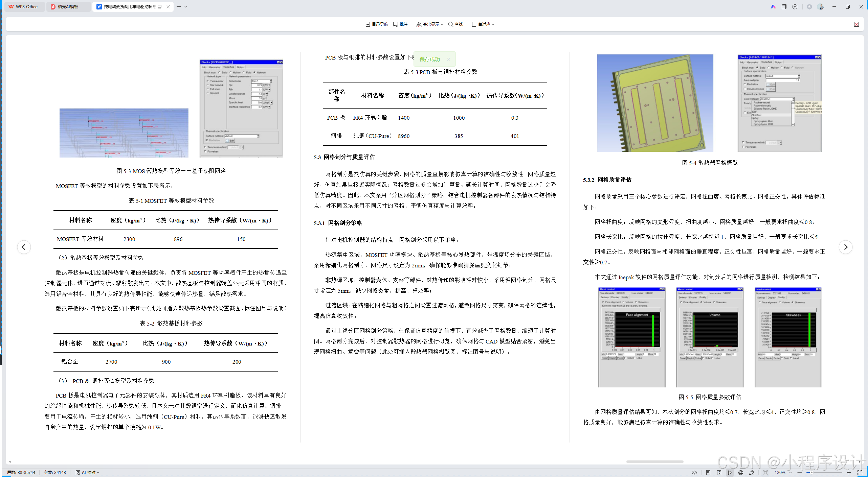Close the 纯电动载货商用车 document tab
868x477 pixels.
[x=168, y=7]
